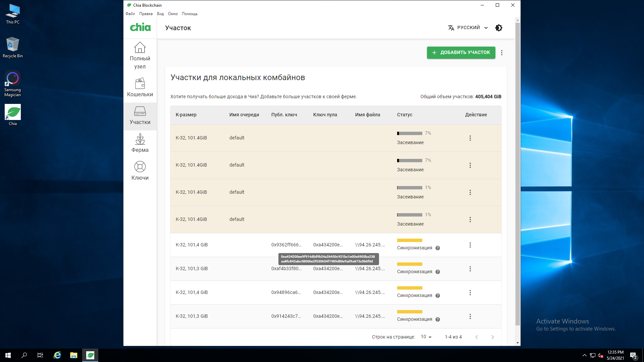Image resolution: width=644 pixels, height=362 pixels.
Task: Click the Chia logo in the sidebar
Action: coord(140,27)
